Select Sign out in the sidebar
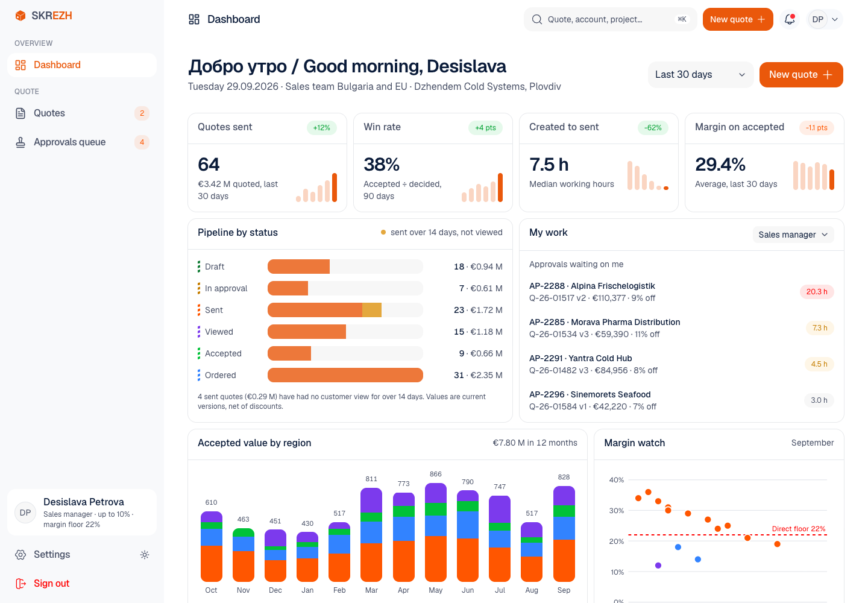Image resolution: width=868 pixels, height=603 pixels. 82,584
